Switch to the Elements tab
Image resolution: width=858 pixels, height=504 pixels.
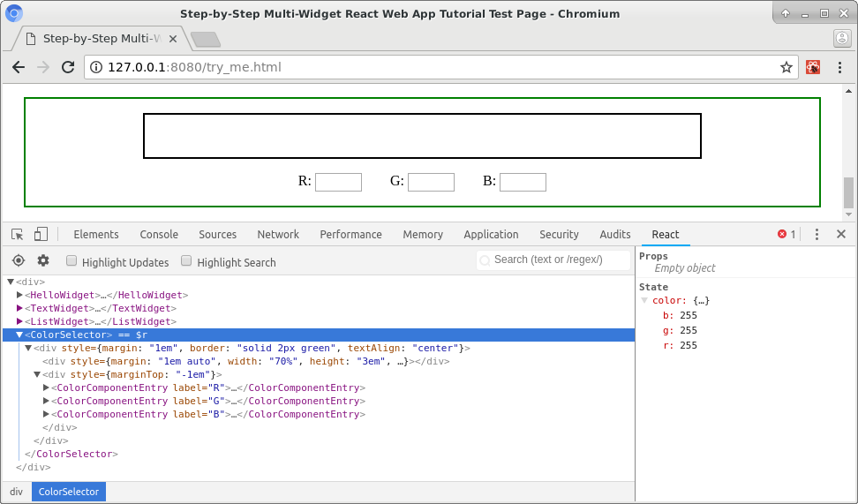pos(96,234)
